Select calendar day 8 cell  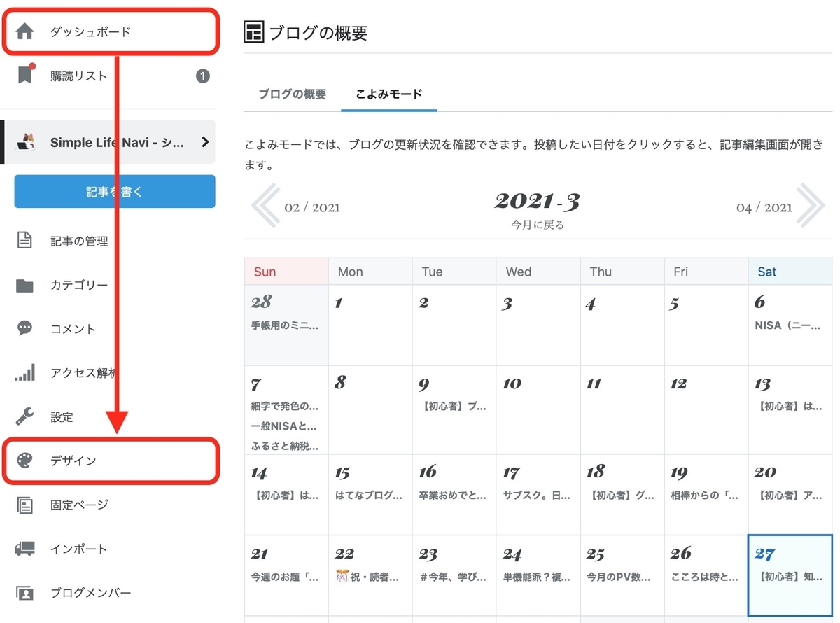tap(370, 410)
